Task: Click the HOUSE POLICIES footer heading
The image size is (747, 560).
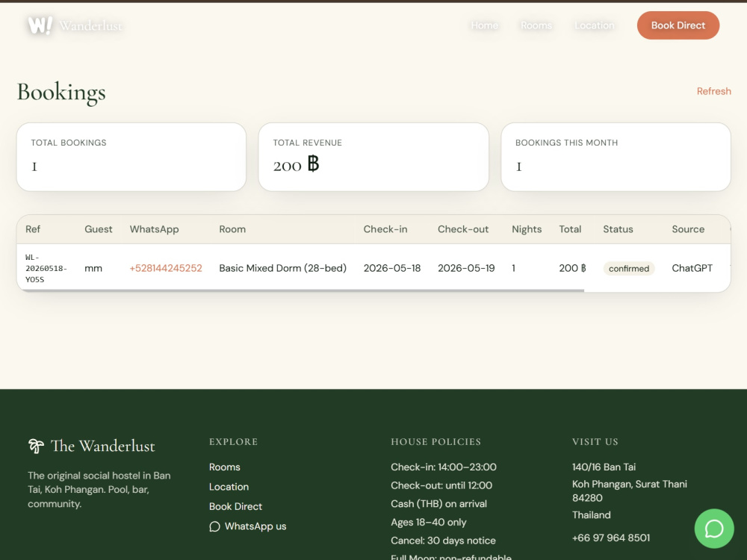Action: [x=436, y=442]
